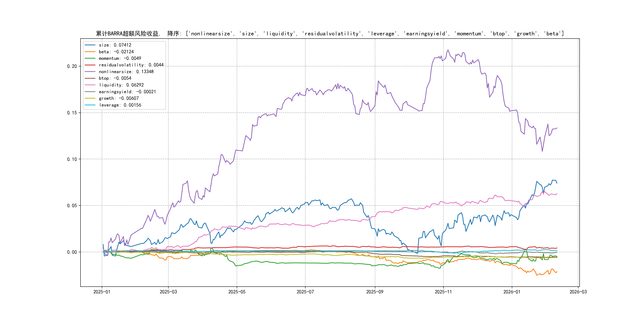The image size is (644, 322).
Task: Click the cyan leverage legend swatch
Action: (90, 105)
